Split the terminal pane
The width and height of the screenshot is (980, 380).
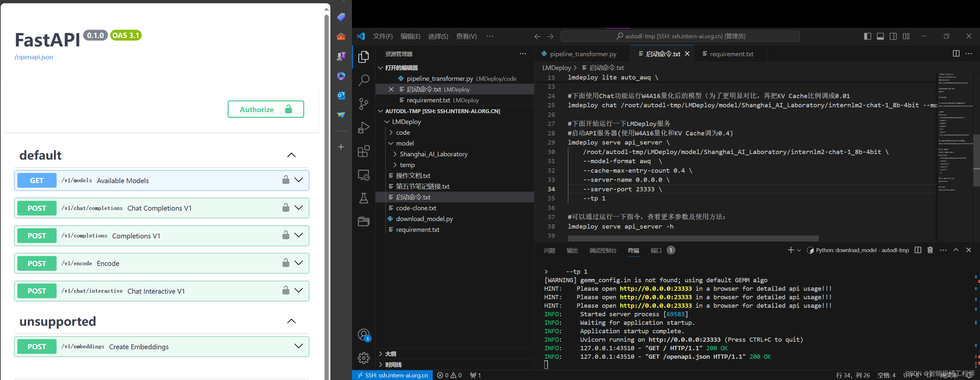pyautogui.click(x=918, y=250)
